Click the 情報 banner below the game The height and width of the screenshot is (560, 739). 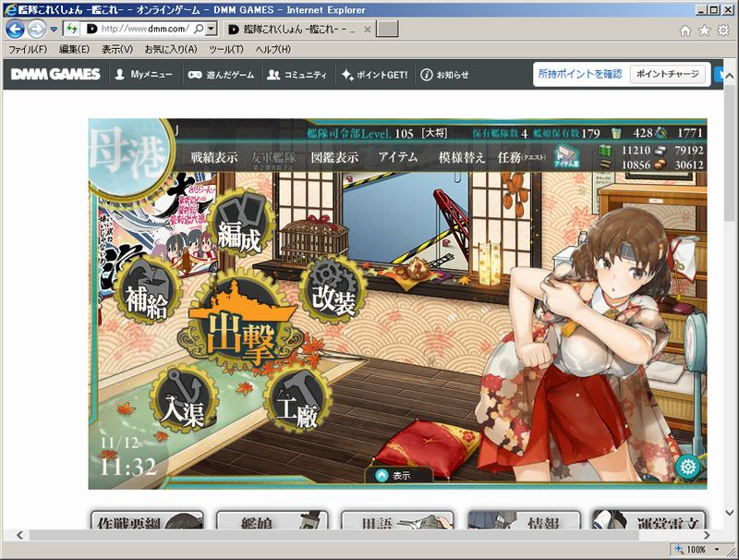pyautogui.click(x=524, y=519)
